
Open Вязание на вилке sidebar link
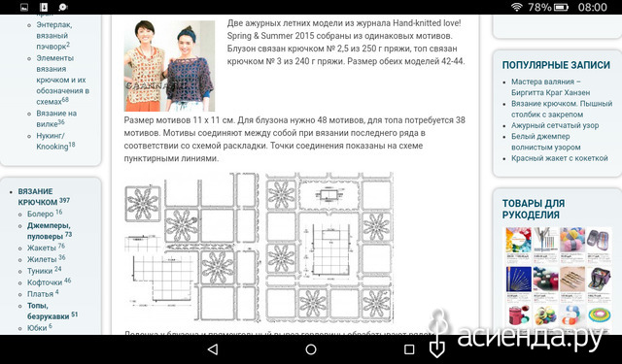pos(56,118)
